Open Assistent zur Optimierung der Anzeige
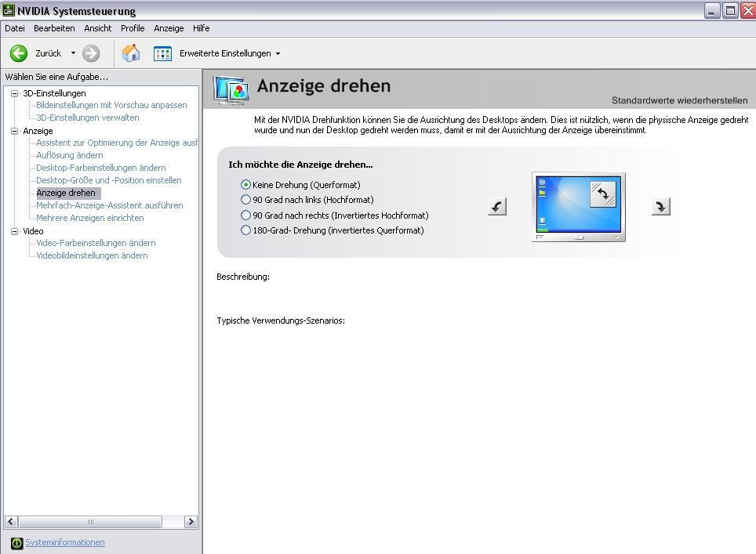 [117, 143]
